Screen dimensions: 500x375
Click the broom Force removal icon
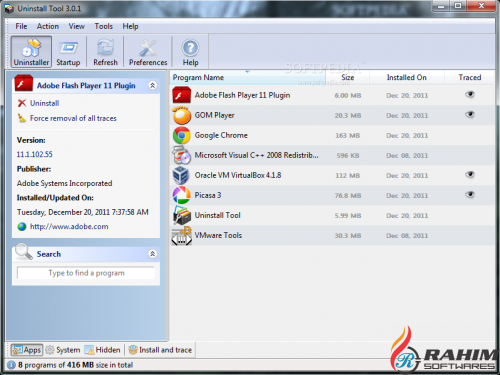point(22,118)
